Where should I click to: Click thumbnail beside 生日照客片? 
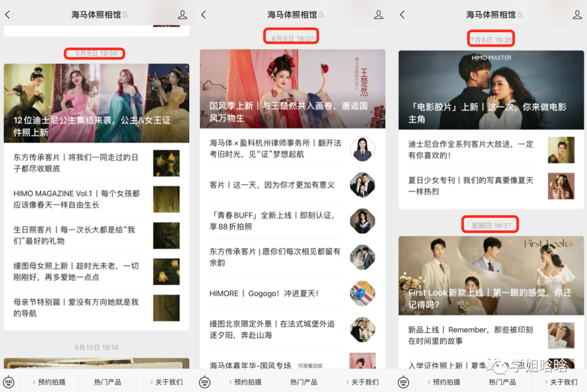click(x=166, y=235)
